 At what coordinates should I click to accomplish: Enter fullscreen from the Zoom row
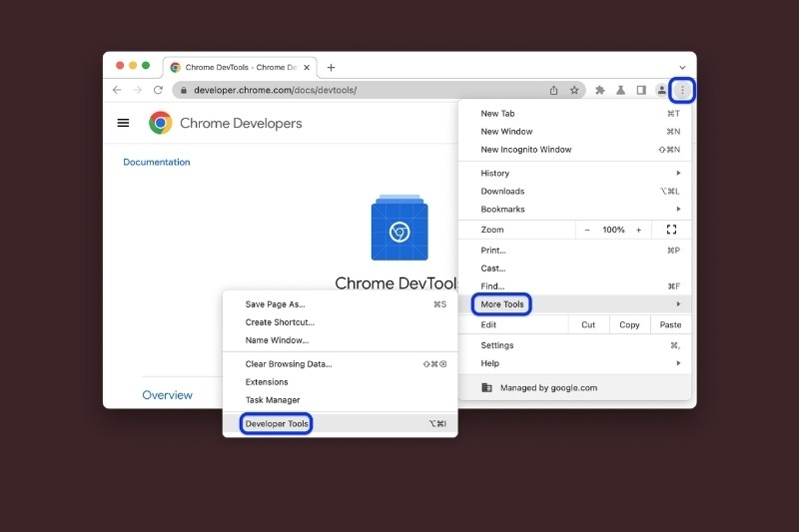point(671,230)
